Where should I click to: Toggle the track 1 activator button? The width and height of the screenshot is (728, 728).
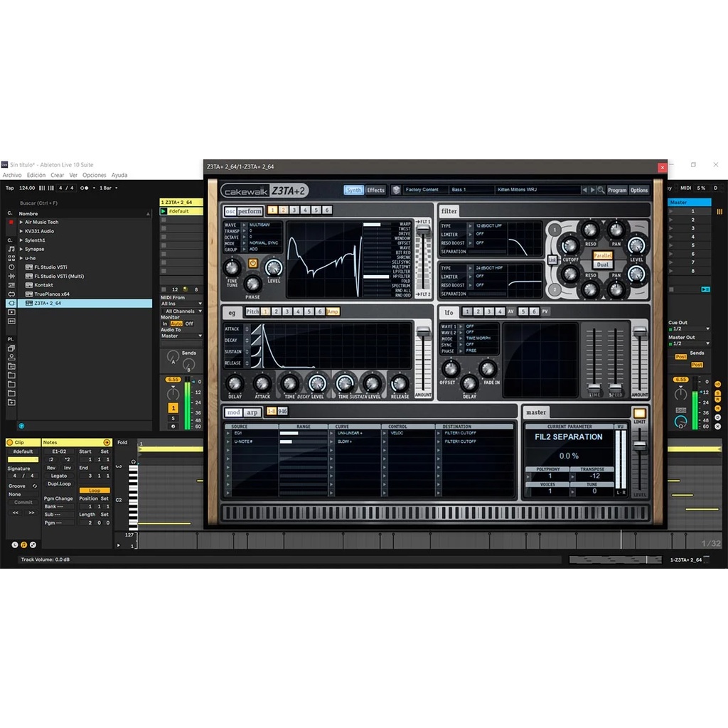tap(173, 408)
